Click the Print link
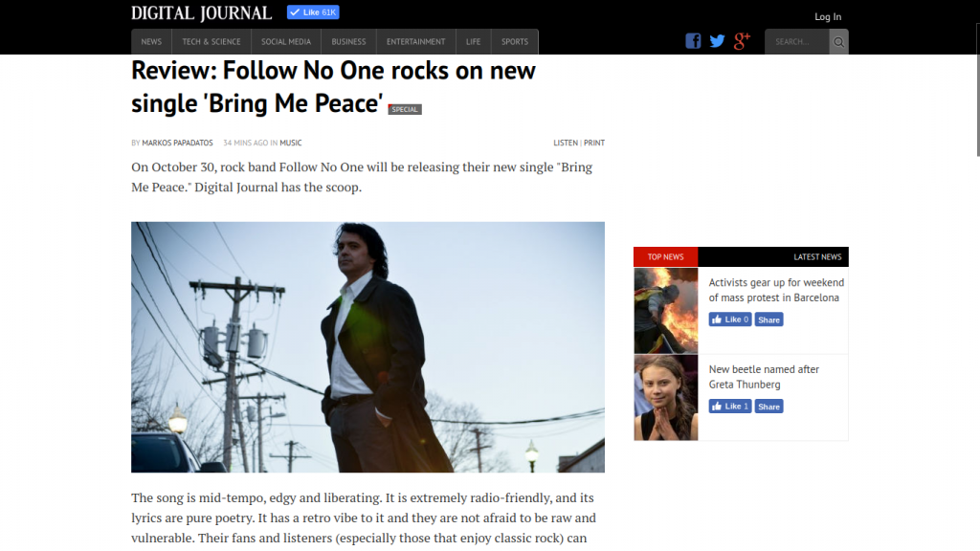Viewport: 980px width, 551px height. click(x=594, y=143)
